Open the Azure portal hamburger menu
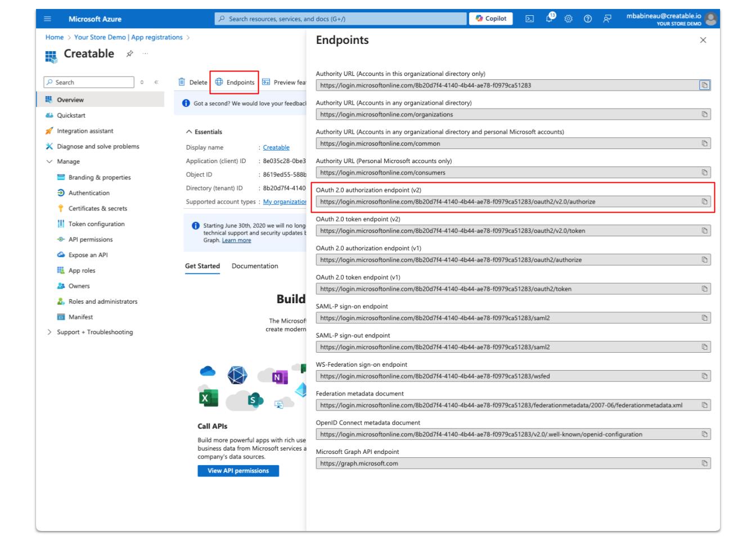The image size is (756, 540). 47,19
